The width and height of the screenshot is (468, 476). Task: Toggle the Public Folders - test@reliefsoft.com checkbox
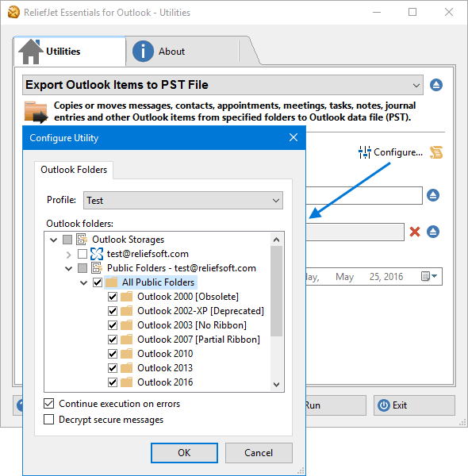tap(82, 268)
